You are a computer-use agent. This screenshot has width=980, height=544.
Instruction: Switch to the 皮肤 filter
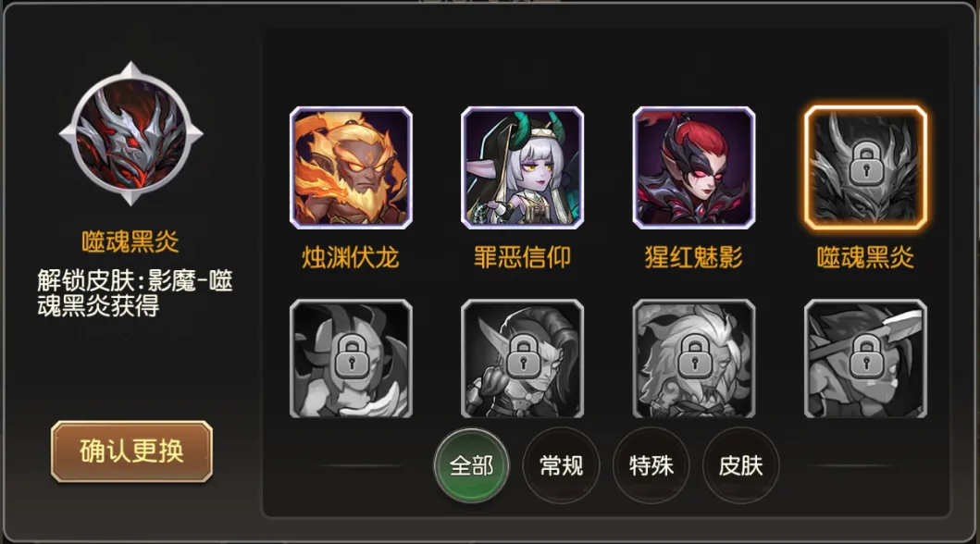740,465
